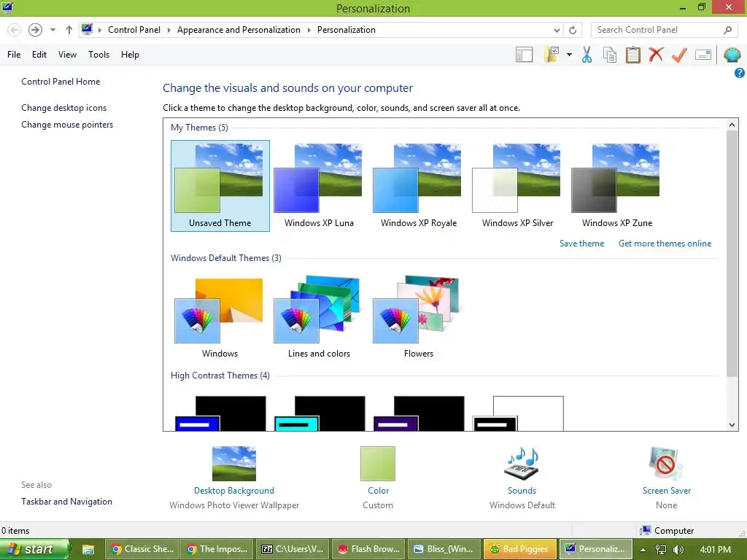Open Screen Saver settings icon
Image resolution: width=747 pixels, height=560 pixels.
point(666,463)
